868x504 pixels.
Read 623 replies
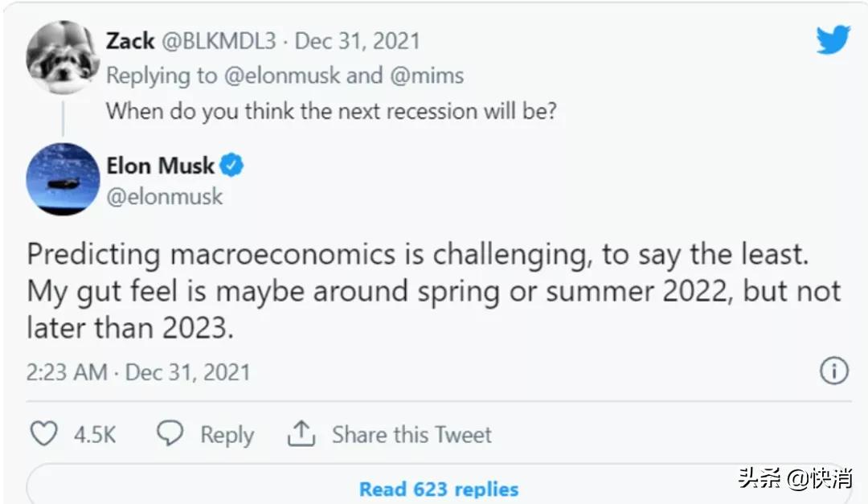coord(438,489)
